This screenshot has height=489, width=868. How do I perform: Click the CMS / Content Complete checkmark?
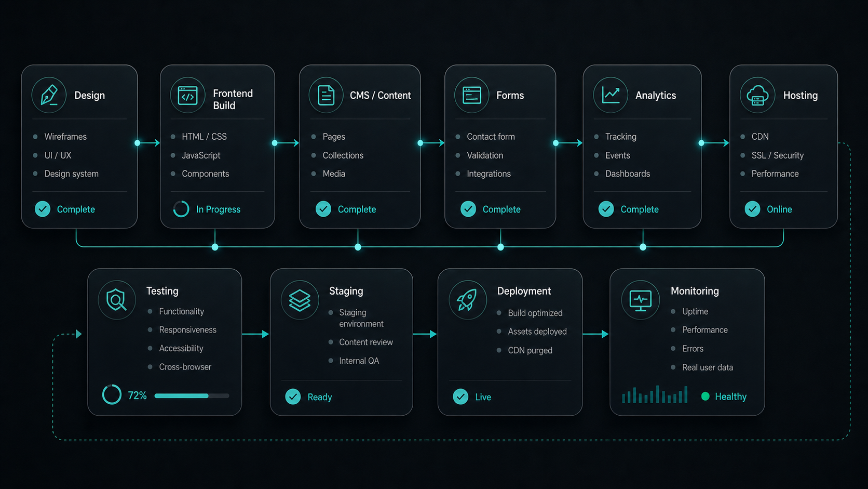tap(323, 209)
